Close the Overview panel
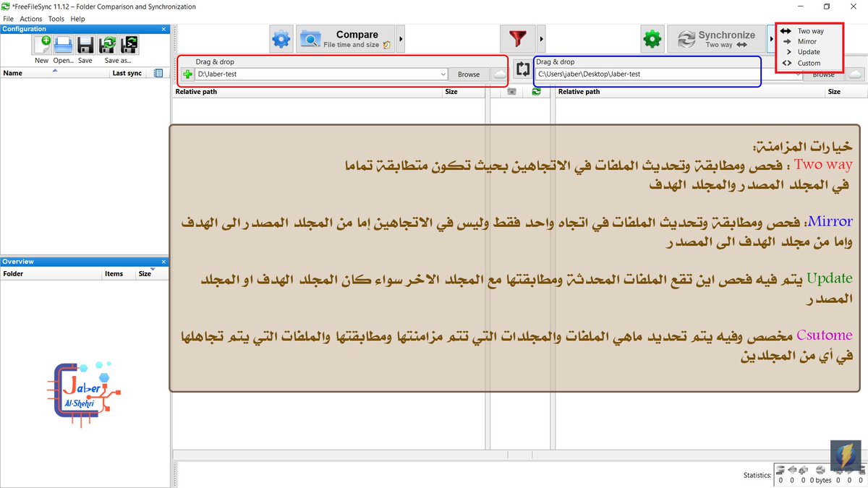This screenshot has width=868, height=488. tap(163, 262)
